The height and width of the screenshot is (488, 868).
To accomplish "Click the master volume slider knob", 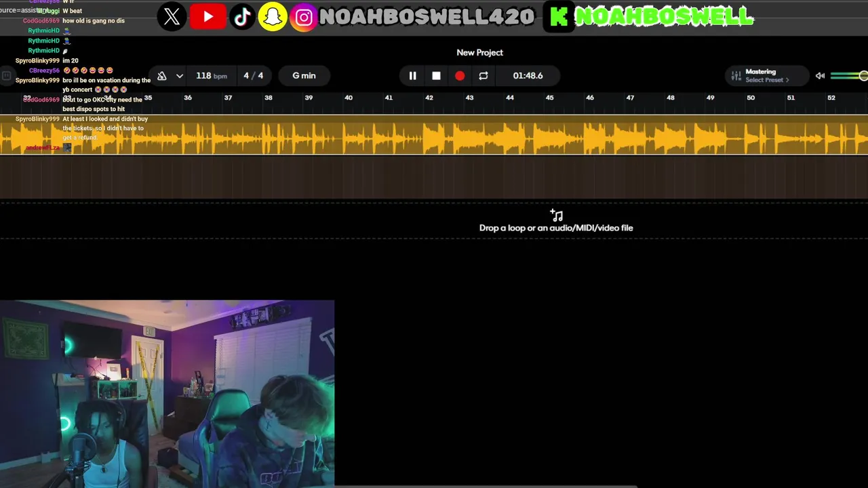I will 863,76.
